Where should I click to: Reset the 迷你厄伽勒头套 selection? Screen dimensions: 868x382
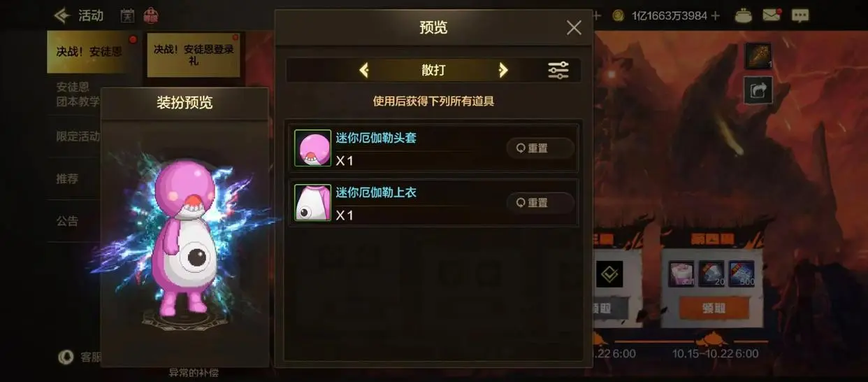click(540, 148)
